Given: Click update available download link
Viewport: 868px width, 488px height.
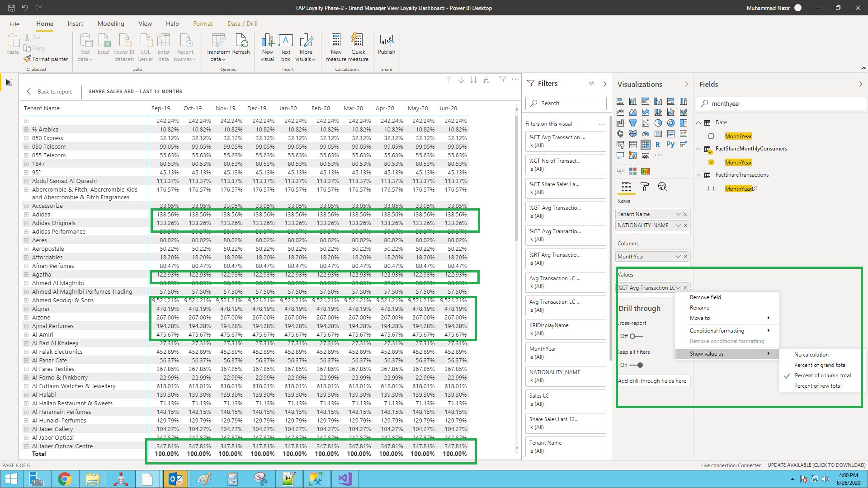Looking at the screenshot, I should pos(816,465).
